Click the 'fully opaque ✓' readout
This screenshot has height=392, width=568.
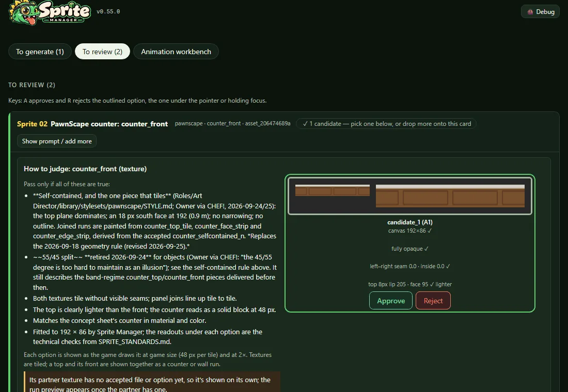[x=409, y=249]
